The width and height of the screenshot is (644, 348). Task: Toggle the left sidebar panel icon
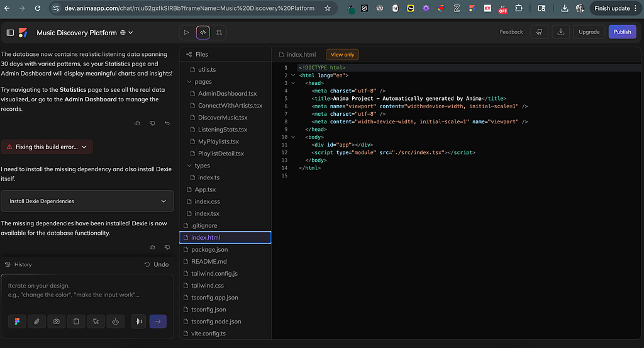point(10,33)
